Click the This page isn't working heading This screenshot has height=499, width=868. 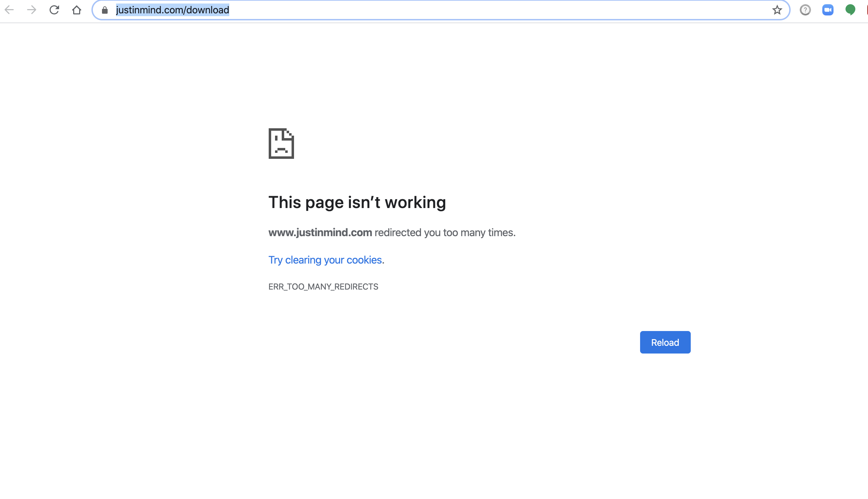[357, 202]
